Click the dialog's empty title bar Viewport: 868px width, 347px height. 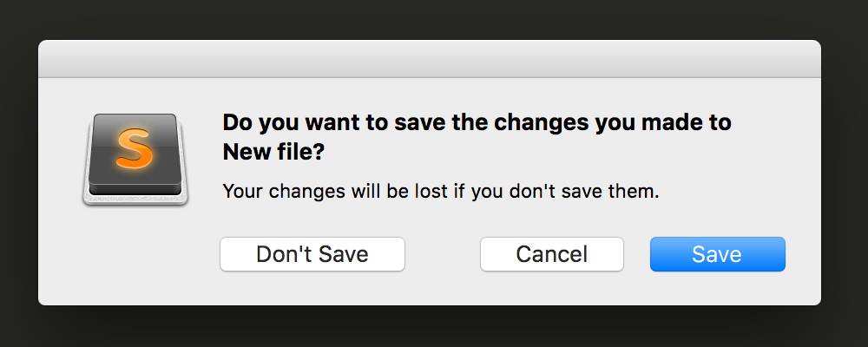coord(430,59)
